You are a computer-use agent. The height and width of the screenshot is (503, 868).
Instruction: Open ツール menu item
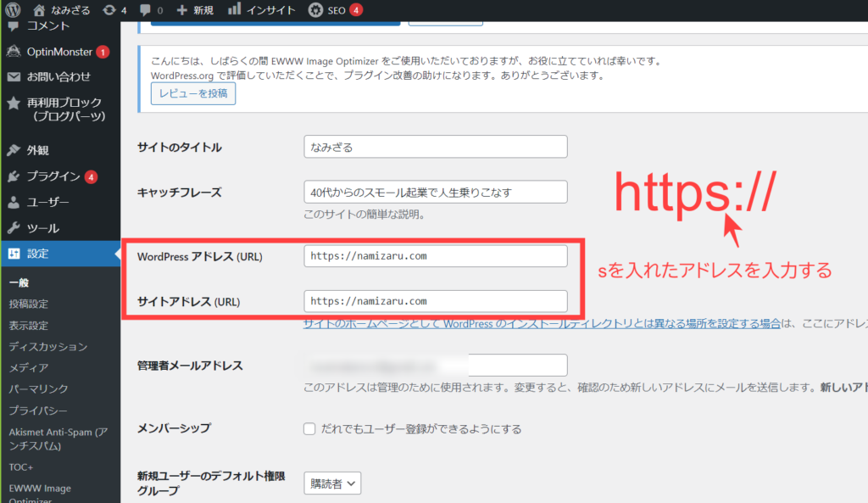[42, 227]
